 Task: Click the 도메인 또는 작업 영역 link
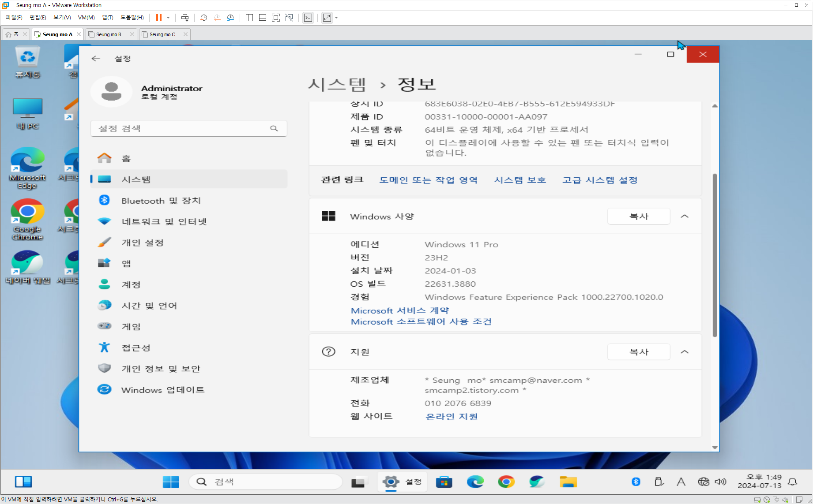(x=428, y=180)
